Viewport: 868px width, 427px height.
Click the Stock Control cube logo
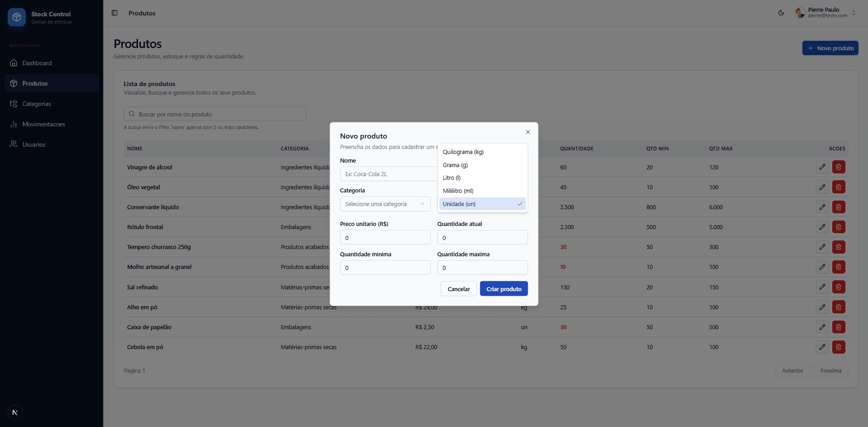pos(16,17)
